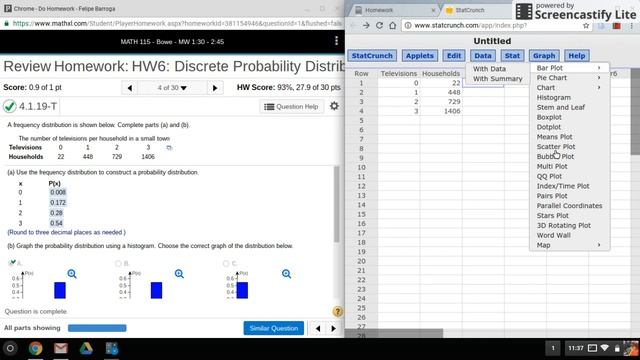Select answer option B radio button
The image size is (640, 360).
[118, 263]
